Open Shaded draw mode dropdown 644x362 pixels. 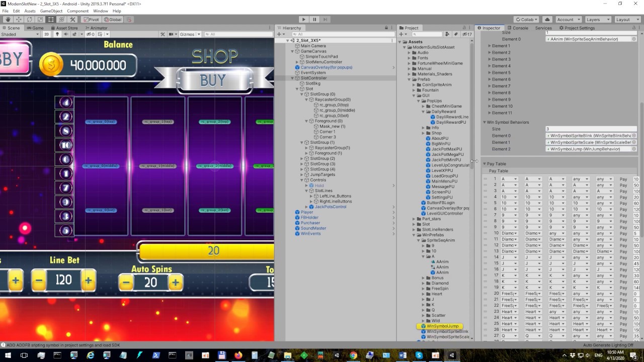[x=20, y=34]
